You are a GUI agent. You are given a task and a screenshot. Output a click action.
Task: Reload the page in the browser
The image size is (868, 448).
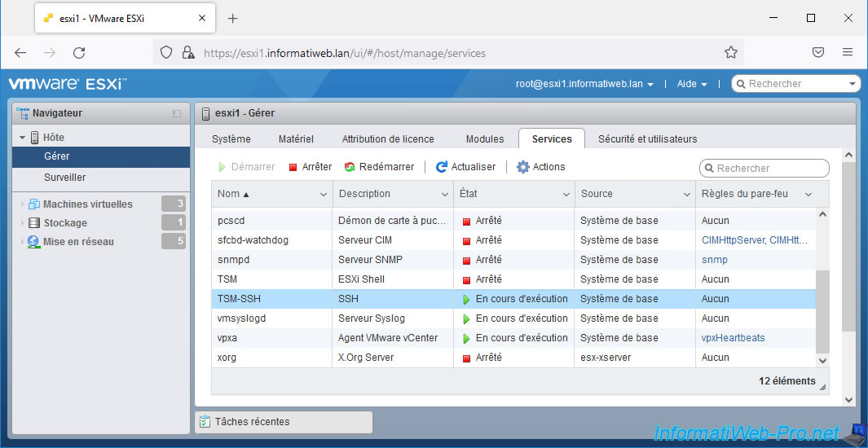pos(79,53)
